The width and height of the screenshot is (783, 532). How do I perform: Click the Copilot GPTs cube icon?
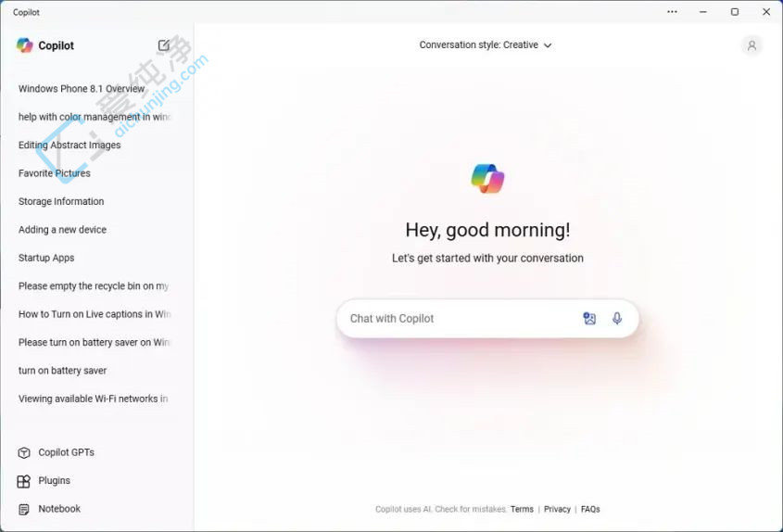(x=24, y=452)
